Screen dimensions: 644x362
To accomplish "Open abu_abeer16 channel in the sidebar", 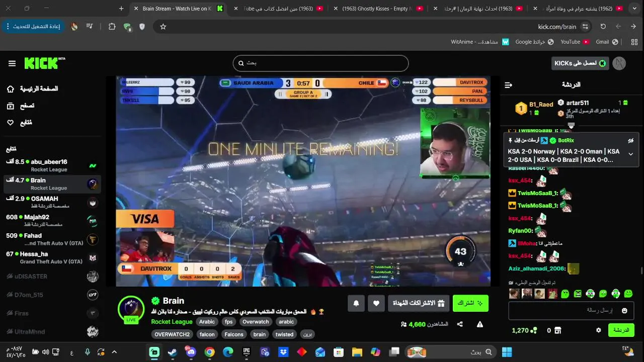I will [x=52, y=165].
